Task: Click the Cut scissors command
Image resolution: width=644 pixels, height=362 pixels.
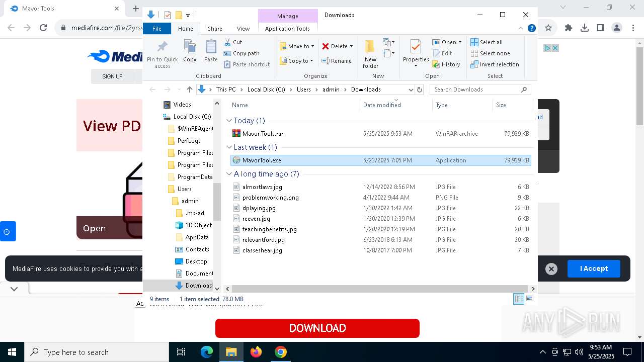Action: point(233,42)
